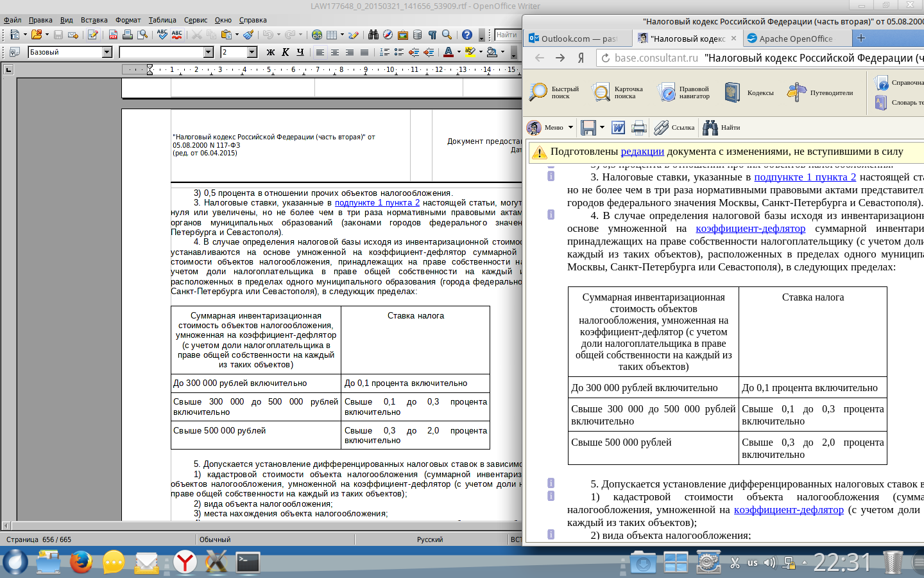The height and width of the screenshot is (578, 924).
Task: Open the Меню dropdown in Consultant toolbar
Action: (x=550, y=128)
